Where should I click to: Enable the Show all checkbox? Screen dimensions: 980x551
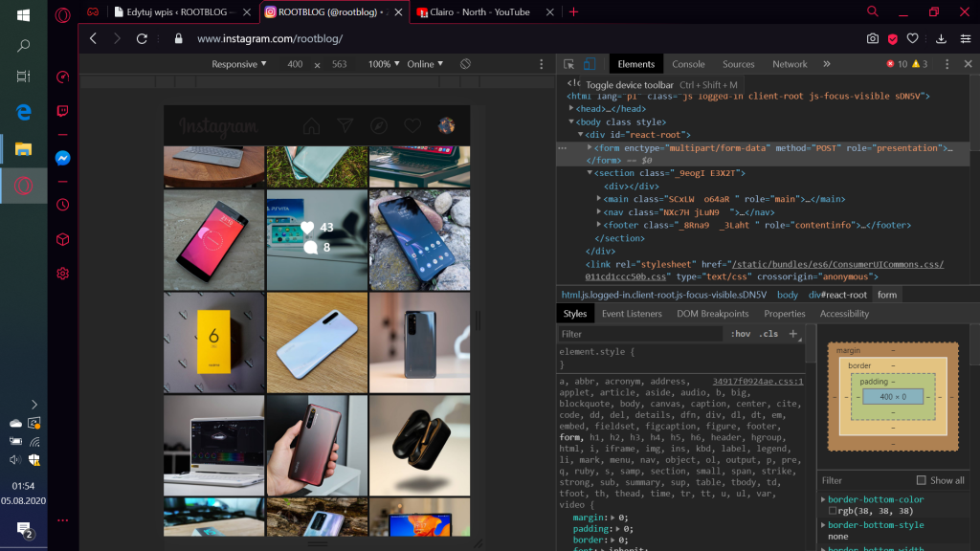(x=921, y=480)
